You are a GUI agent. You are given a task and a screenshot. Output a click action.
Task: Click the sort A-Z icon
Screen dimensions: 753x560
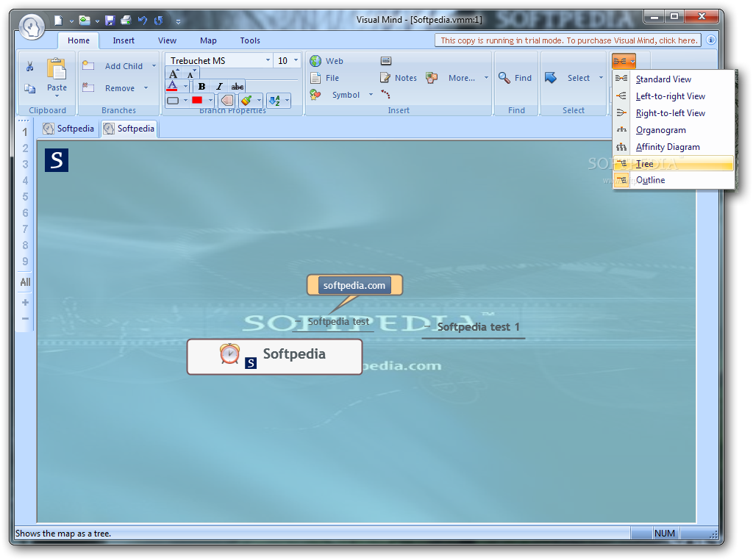click(x=274, y=100)
